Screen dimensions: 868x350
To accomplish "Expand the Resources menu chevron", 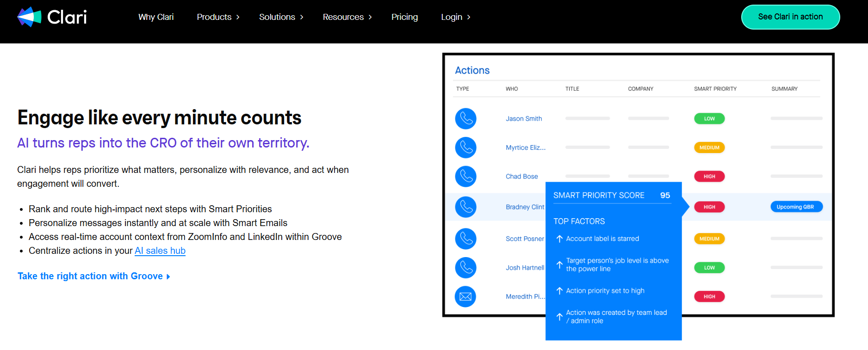I will point(370,17).
